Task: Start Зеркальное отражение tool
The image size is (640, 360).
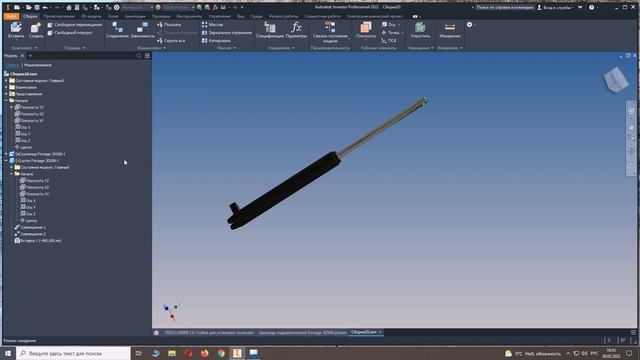Action: click(227, 33)
